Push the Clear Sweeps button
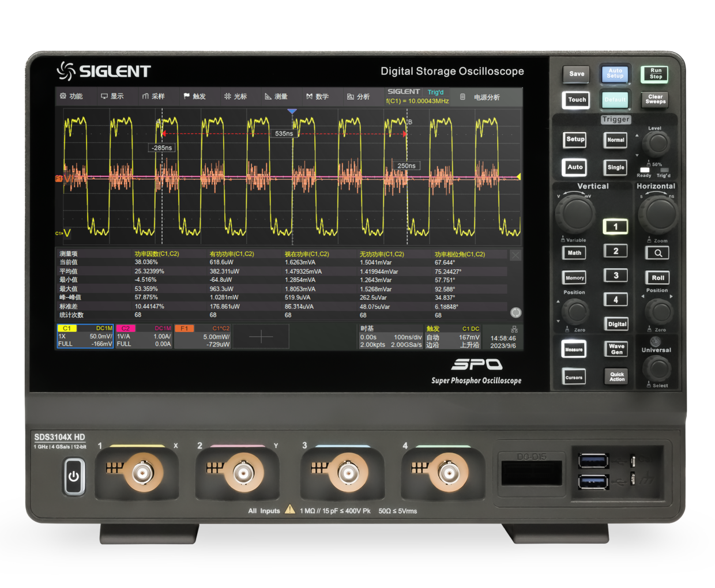Screen dimensions: 715x588 (656, 100)
